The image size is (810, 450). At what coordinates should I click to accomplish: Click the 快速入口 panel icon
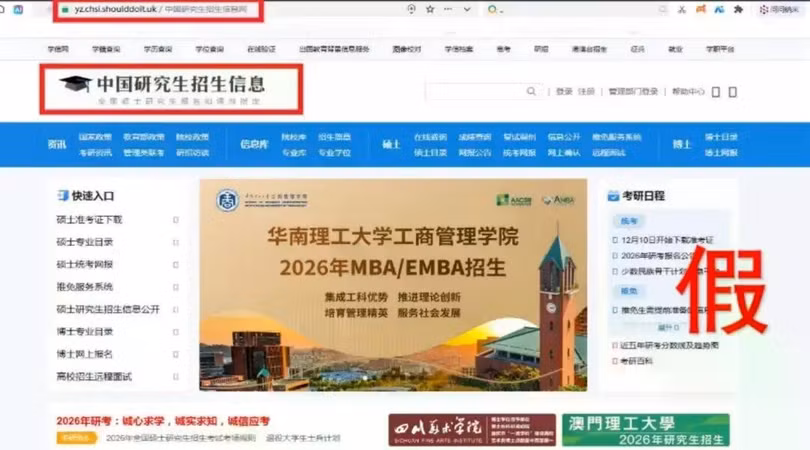[x=63, y=196]
